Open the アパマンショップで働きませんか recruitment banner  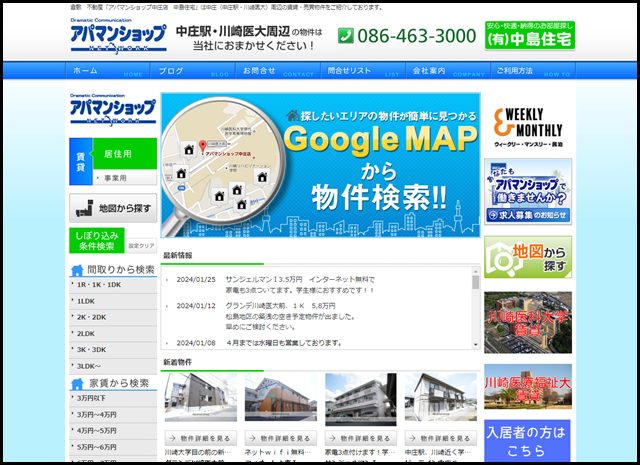pos(528,191)
